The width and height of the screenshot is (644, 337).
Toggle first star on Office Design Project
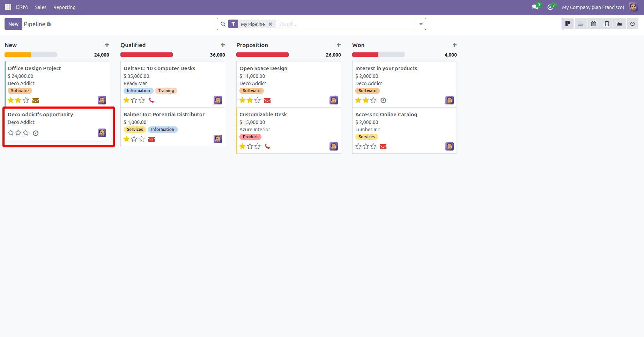click(x=11, y=100)
